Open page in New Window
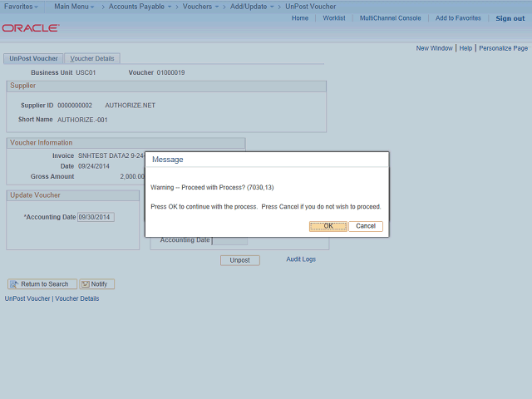The width and height of the screenshot is (532, 399). click(434, 48)
